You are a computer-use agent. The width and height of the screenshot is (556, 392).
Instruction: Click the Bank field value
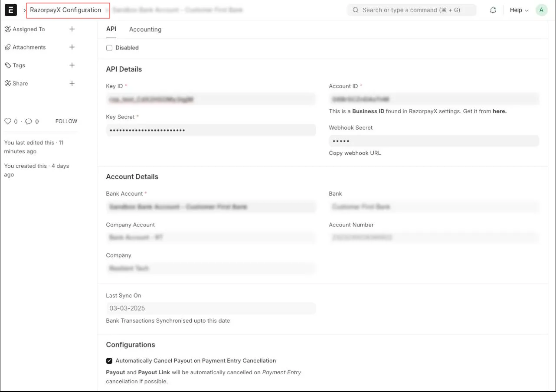[434, 207]
